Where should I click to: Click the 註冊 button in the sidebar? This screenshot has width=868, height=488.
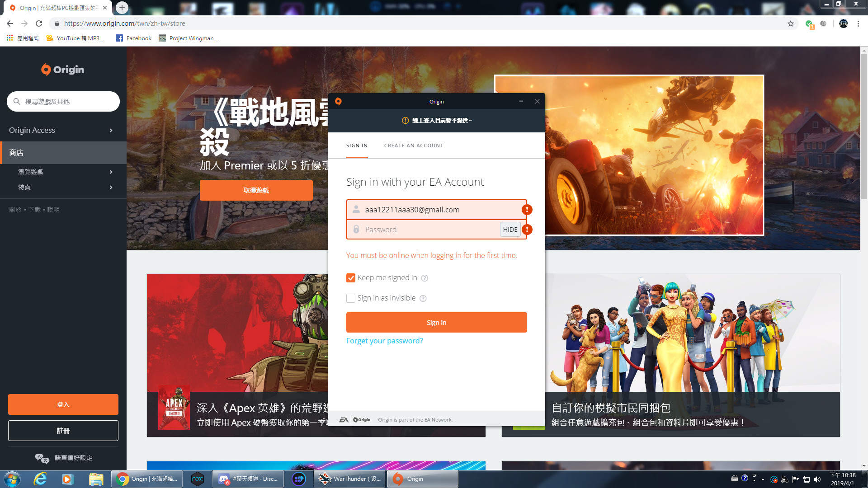click(63, 431)
